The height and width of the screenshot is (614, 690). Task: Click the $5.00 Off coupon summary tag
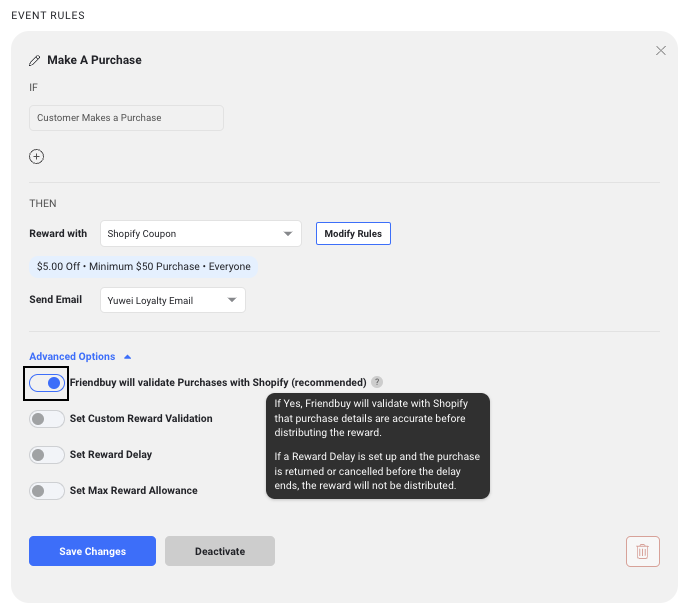click(x=143, y=267)
